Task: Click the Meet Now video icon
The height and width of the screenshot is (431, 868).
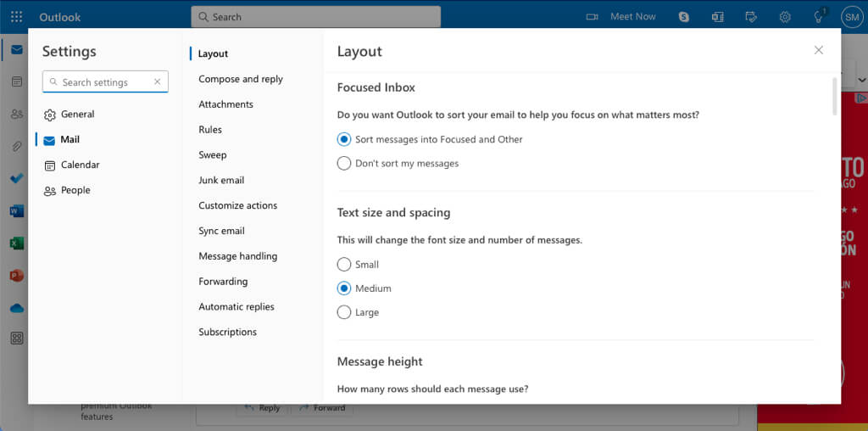Action: 593,17
